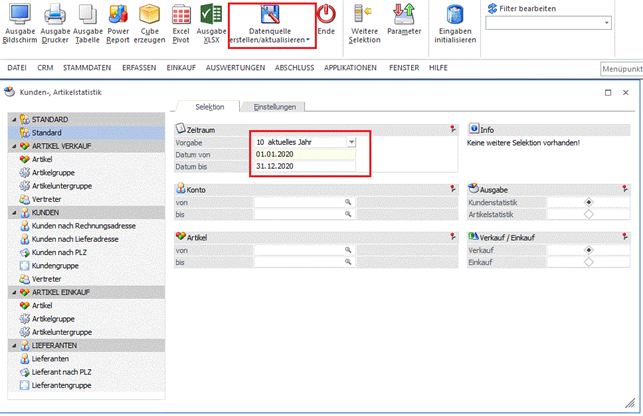
Task: Launch the Power Report tool
Action: [118, 15]
